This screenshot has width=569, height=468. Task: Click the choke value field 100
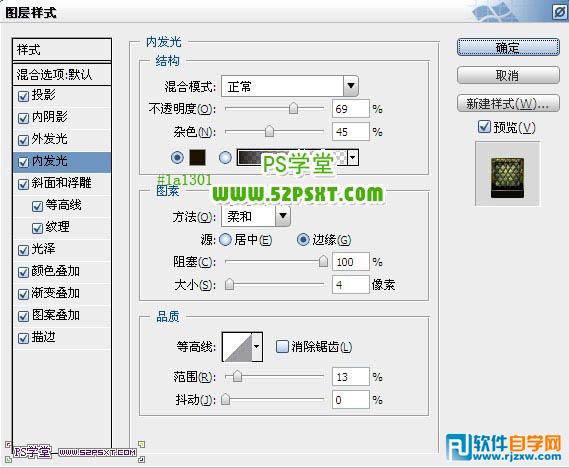[351, 262]
